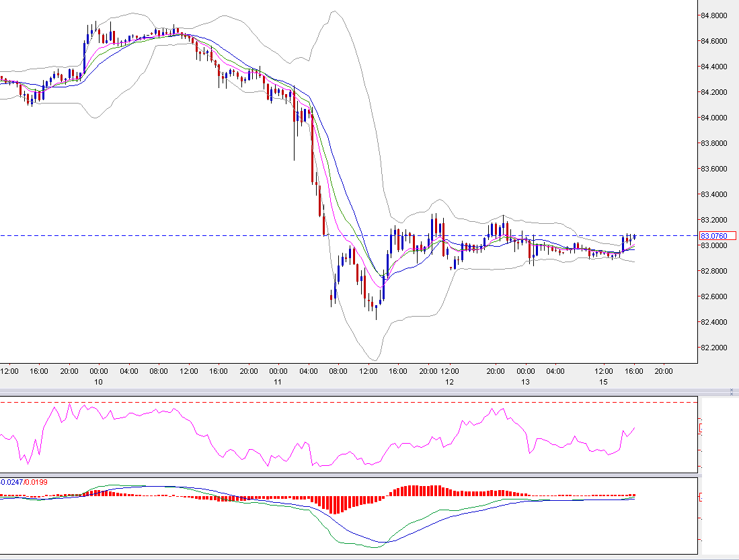Click the 00:00 time label above date 11
Viewport: 739px width, 560px height.
278,371
